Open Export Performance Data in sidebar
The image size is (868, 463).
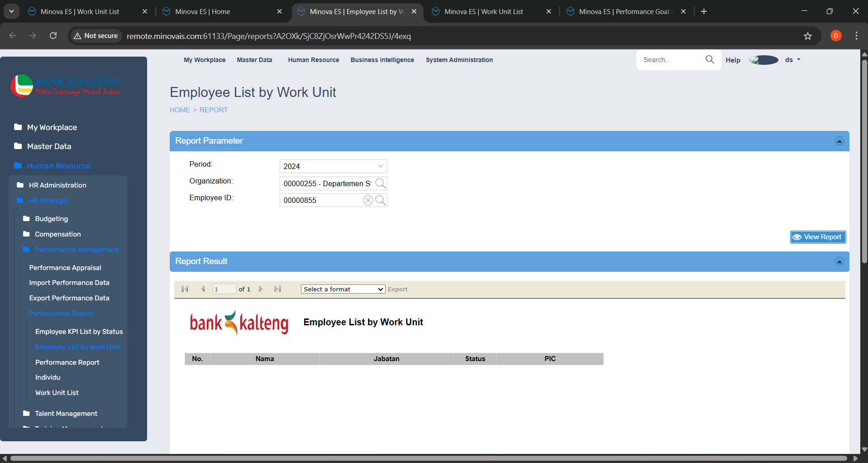click(69, 298)
